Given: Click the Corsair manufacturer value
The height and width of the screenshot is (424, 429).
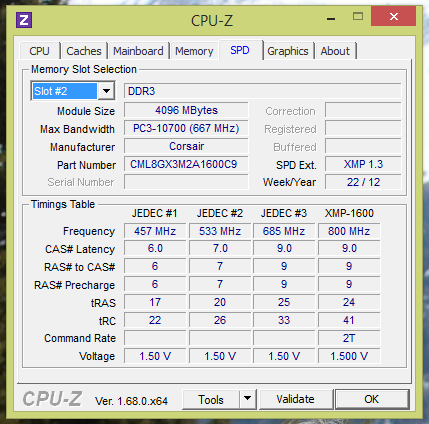Looking at the screenshot, I should [186, 146].
